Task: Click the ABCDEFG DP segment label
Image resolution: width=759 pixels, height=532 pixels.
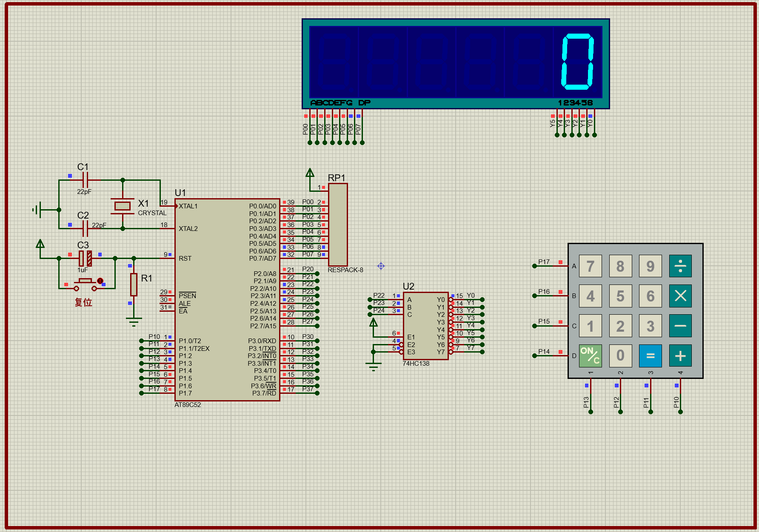Action: 340,102
